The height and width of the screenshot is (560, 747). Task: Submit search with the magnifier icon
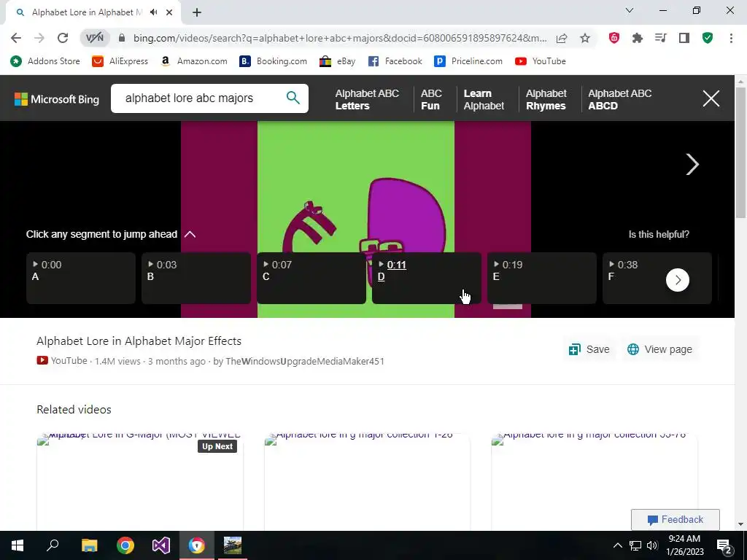click(293, 98)
